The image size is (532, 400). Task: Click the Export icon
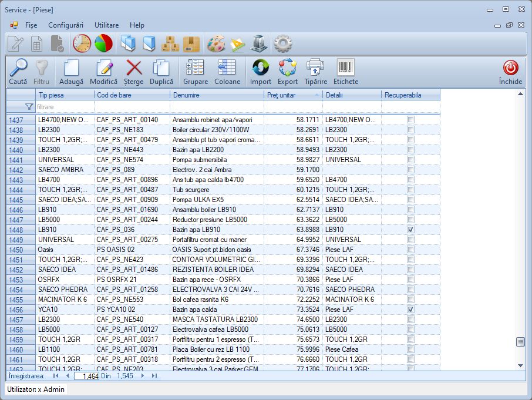287,70
